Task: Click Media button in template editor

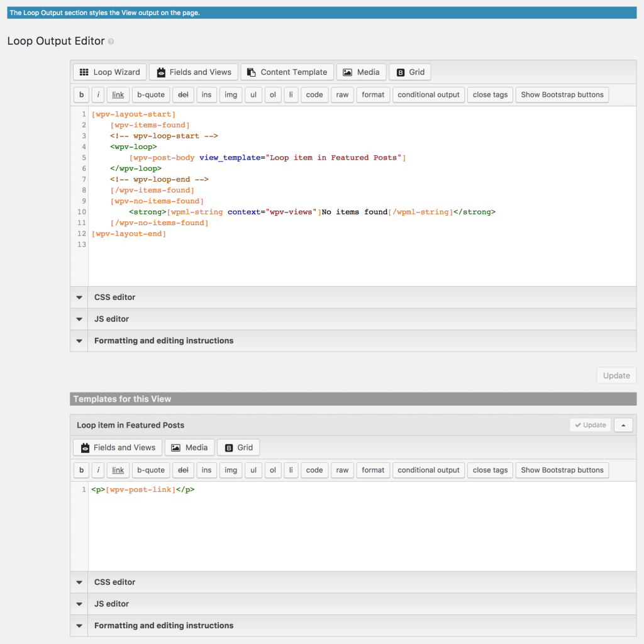Action: click(x=190, y=448)
